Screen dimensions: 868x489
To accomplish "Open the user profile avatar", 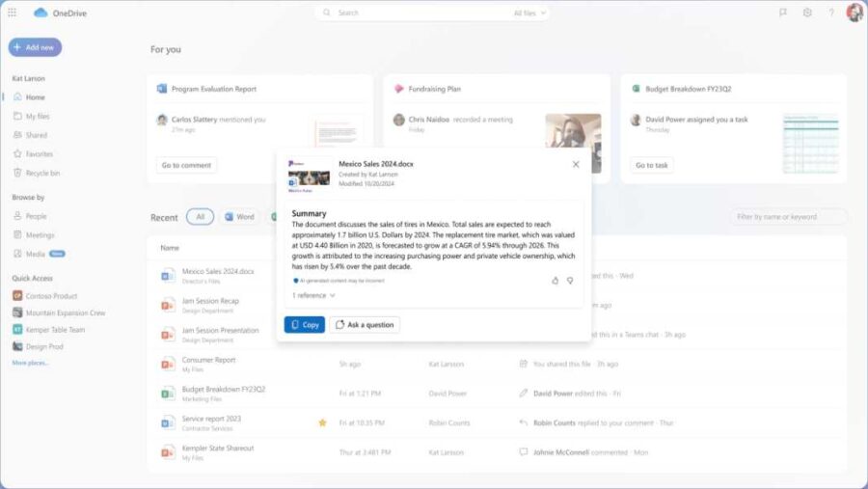I will click(x=854, y=13).
